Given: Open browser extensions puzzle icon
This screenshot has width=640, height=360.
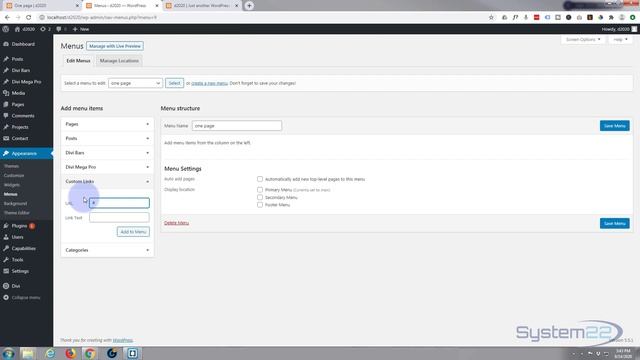Looking at the screenshot, I should coord(611,18).
